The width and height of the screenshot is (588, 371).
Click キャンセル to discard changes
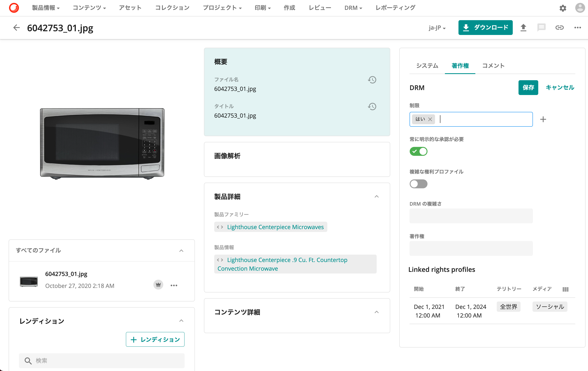pos(561,87)
